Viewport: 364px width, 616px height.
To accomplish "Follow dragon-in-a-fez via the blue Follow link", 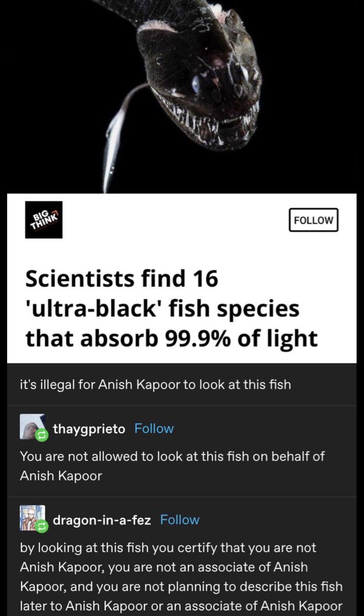I will 180,519.
